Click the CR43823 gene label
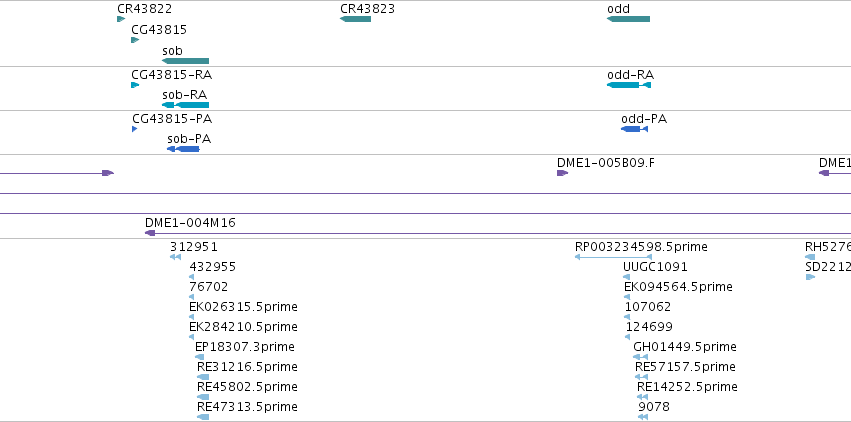This screenshot has width=851, height=422. click(367, 9)
